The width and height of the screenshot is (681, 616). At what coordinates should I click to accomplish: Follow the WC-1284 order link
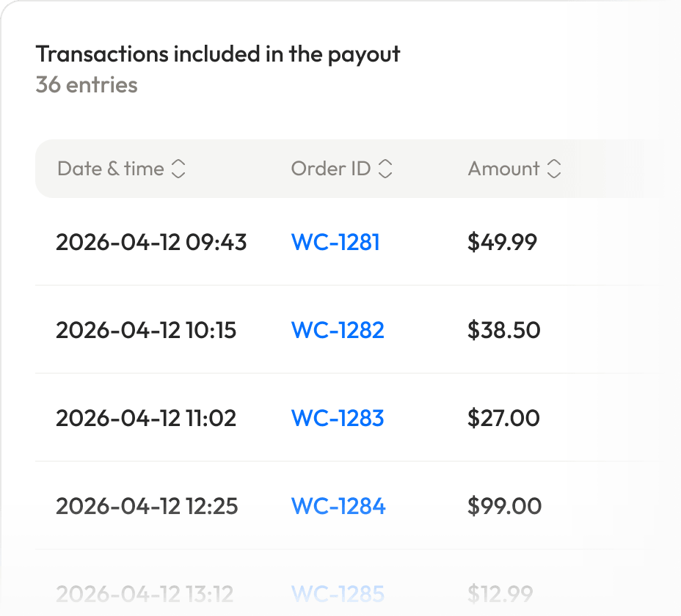[x=338, y=506]
